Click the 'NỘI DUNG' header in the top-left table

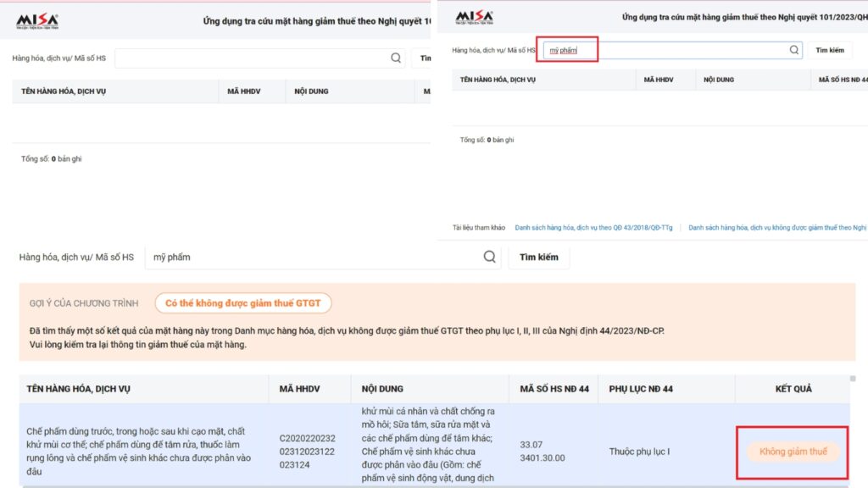click(x=311, y=91)
